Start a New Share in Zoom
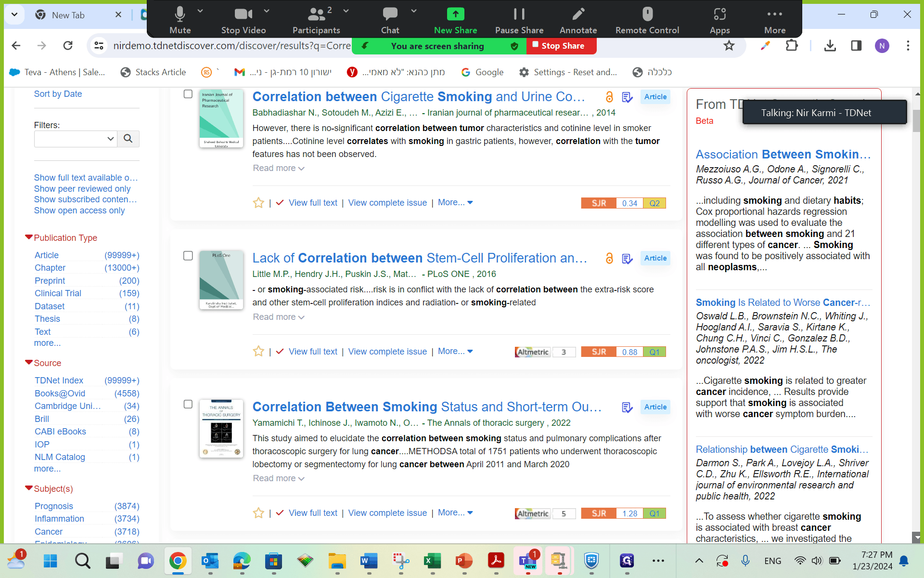 [455, 20]
